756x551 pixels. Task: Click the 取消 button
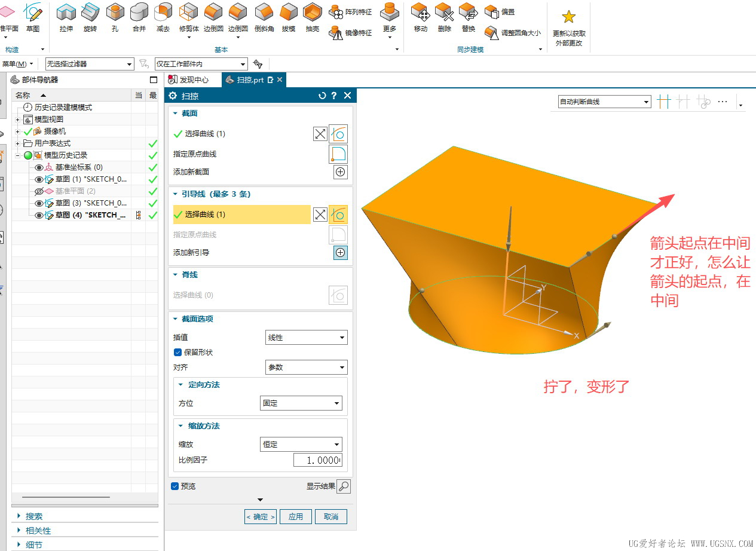(x=331, y=517)
